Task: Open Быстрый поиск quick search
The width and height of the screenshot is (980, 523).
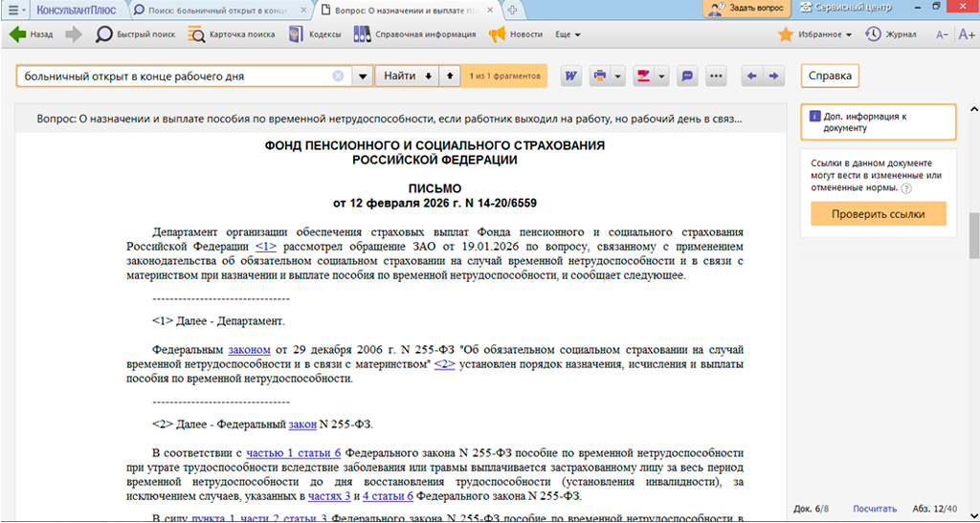Action: pyautogui.click(x=135, y=34)
